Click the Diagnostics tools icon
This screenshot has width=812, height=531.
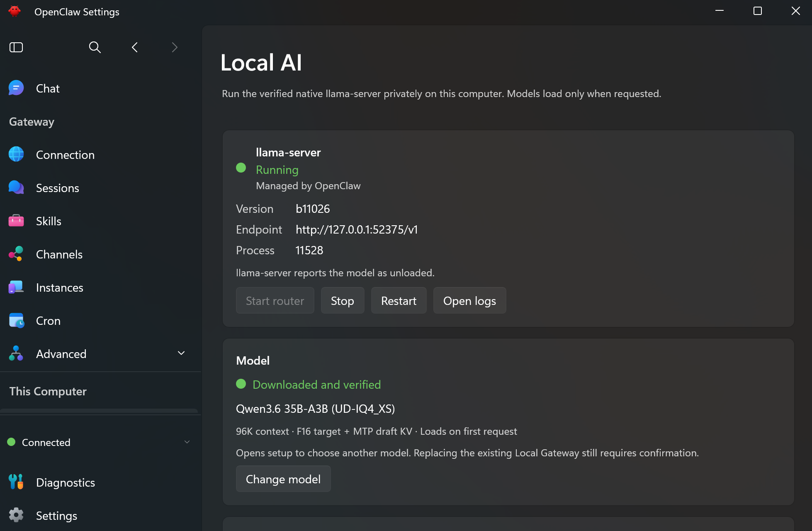point(16,482)
